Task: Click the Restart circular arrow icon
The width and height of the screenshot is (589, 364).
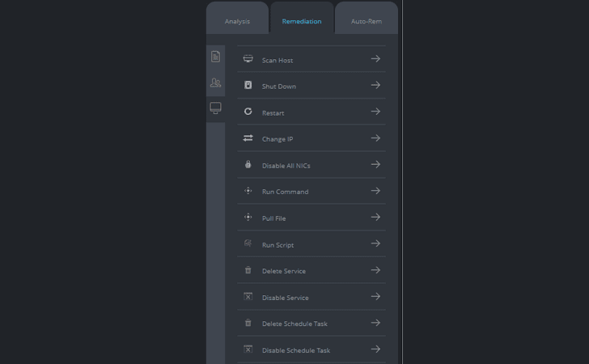Action: pyautogui.click(x=248, y=112)
